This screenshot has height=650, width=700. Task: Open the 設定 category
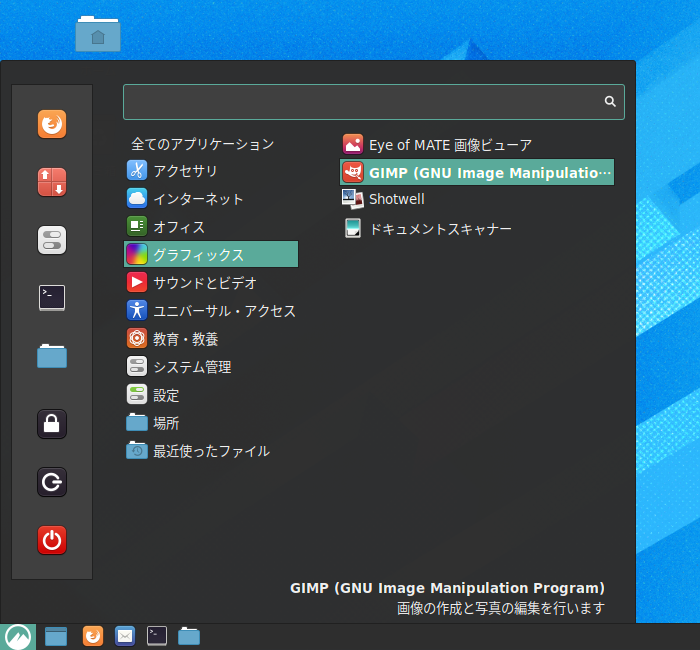point(211,395)
